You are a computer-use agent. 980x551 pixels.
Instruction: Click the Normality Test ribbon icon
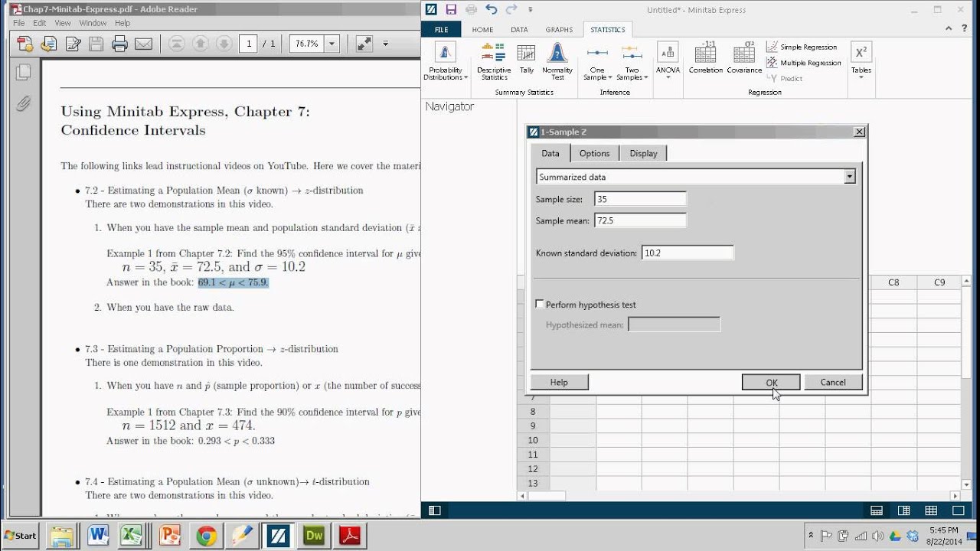[557, 61]
